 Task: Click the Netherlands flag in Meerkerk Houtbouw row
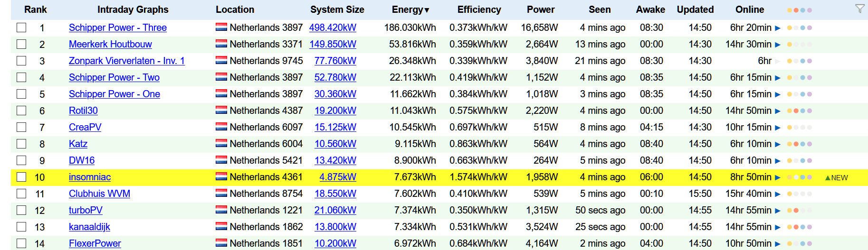pyautogui.click(x=221, y=44)
